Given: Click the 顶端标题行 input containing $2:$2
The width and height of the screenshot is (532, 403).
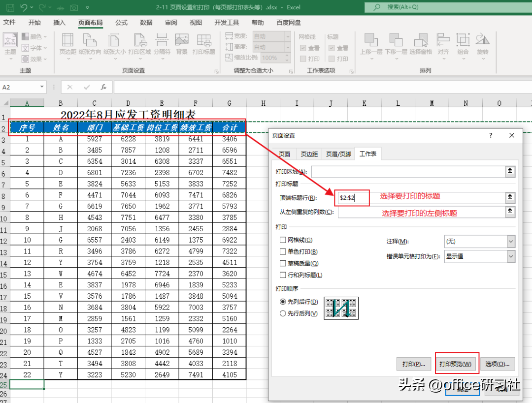Looking at the screenshot, I should 421,198.
